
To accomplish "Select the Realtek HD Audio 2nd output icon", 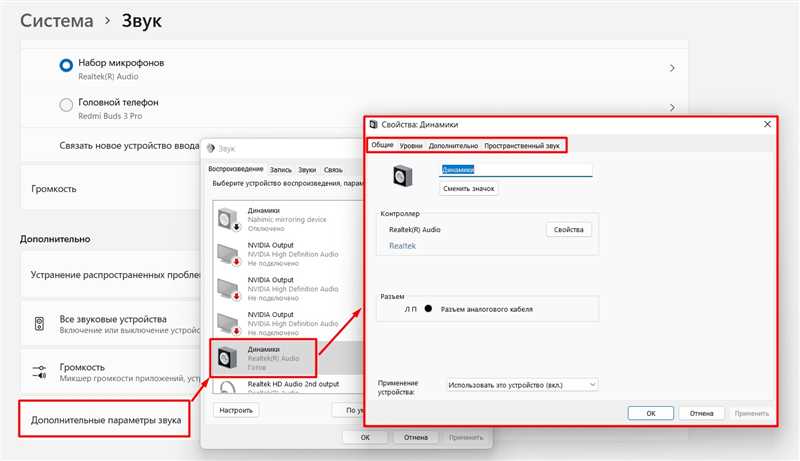I will [x=228, y=387].
